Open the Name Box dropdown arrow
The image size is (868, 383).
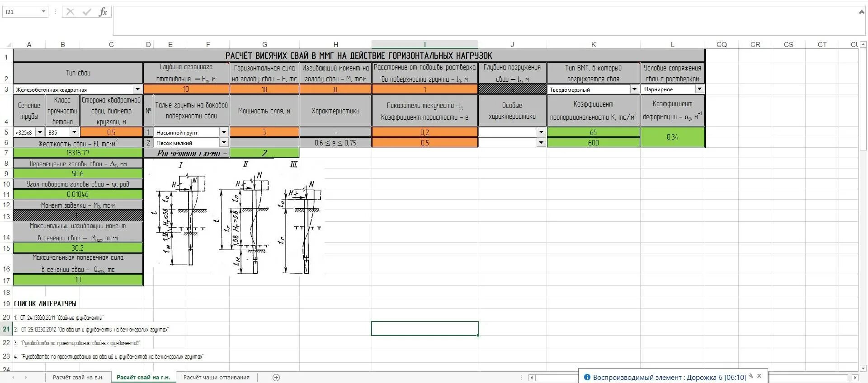[x=43, y=12]
